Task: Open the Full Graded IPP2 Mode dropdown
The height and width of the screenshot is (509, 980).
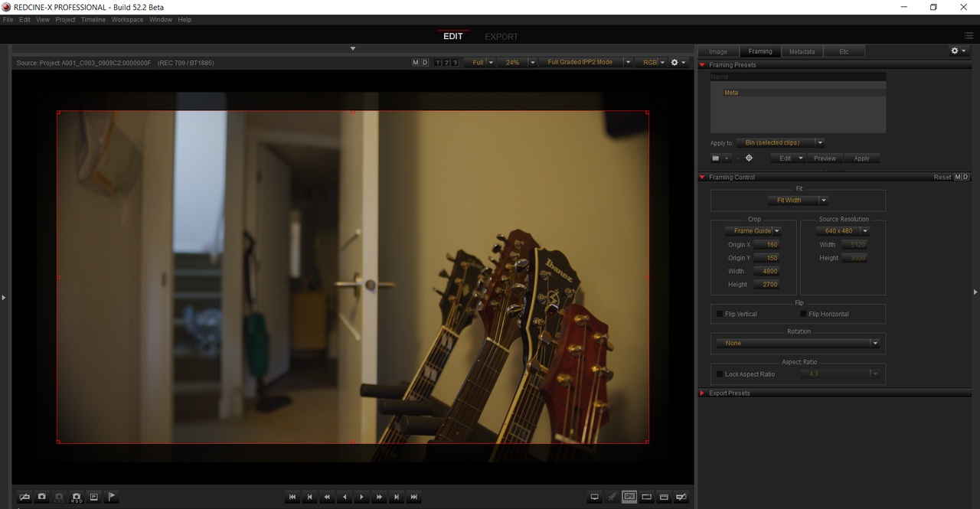Action: tap(586, 63)
